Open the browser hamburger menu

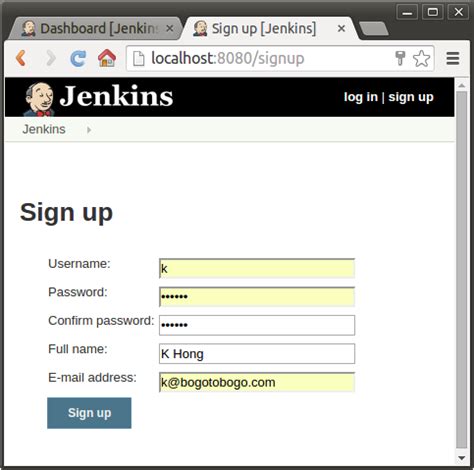click(x=453, y=59)
